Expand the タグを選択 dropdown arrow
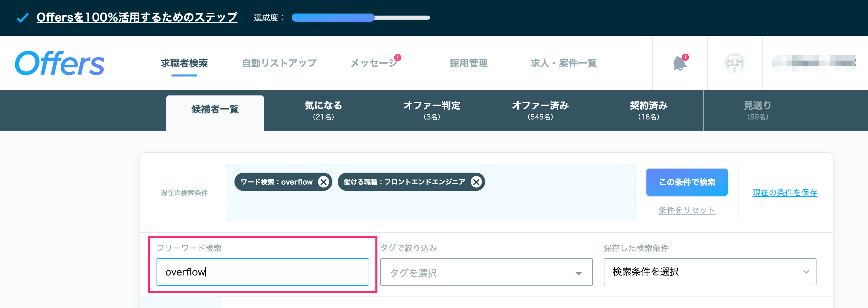 click(579, 273)
